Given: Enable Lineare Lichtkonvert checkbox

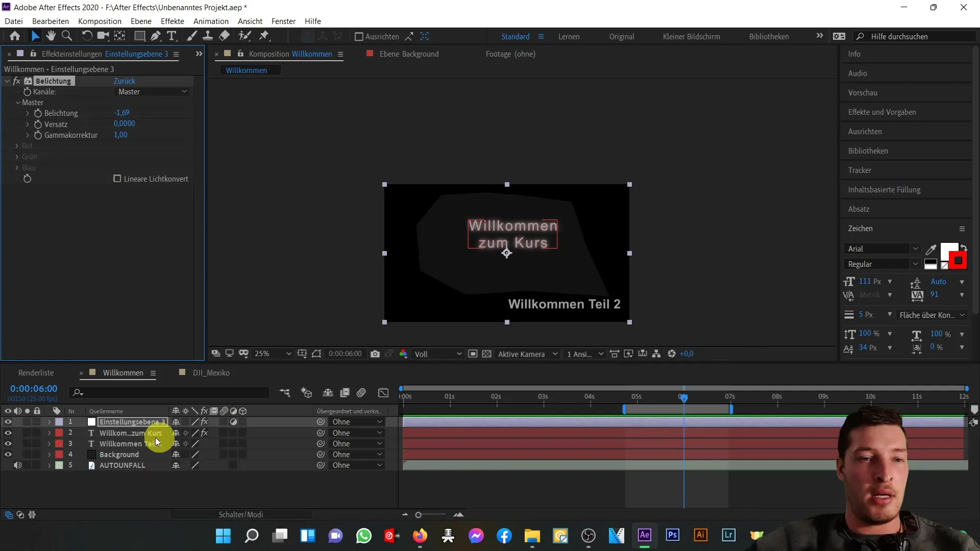Looking at the screenshot, I should pyautogui.click(x=117, y=179).
